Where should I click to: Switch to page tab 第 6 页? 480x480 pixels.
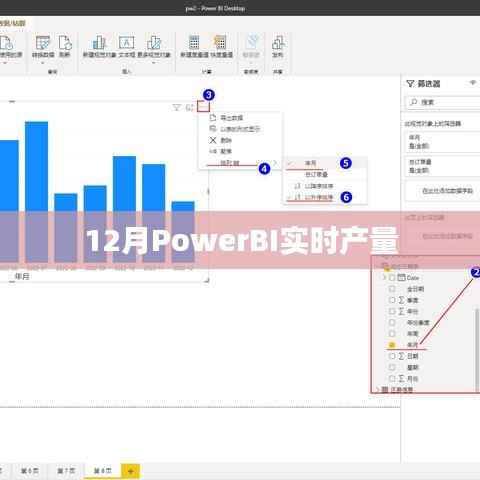click(x=30, y=471)
